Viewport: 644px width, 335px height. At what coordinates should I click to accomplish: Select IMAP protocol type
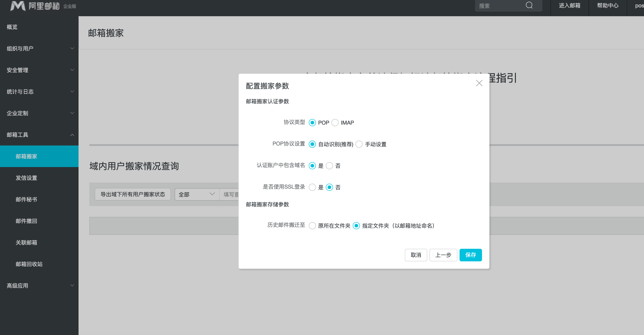(335, 123)
